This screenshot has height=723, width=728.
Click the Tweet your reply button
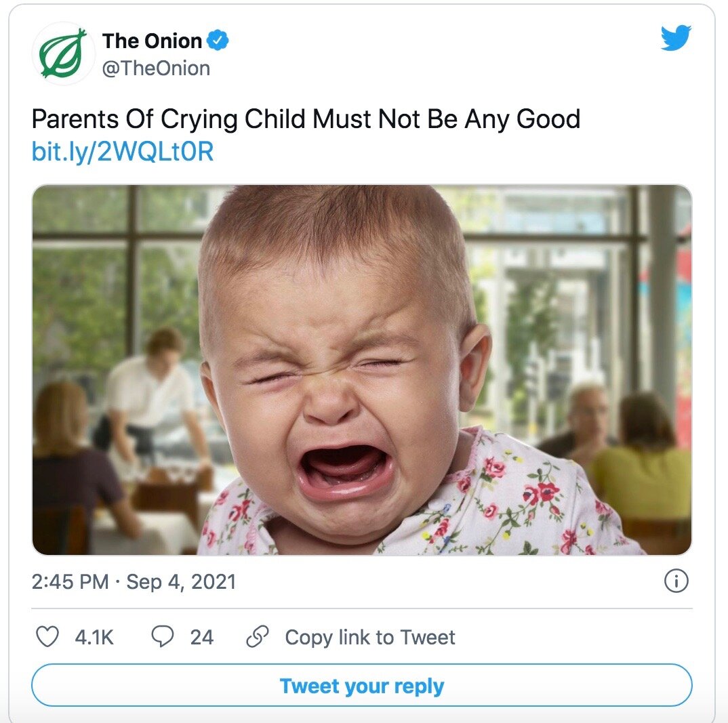click(x=362, y=686)
